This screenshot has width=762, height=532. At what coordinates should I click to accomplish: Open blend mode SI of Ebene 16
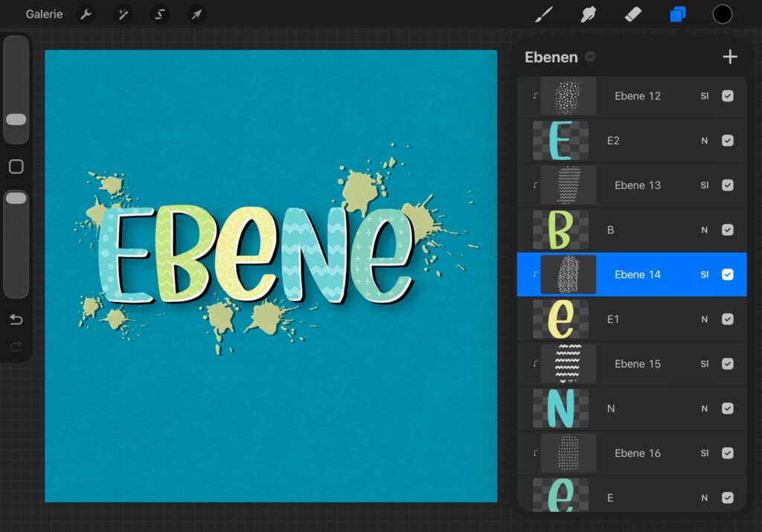[x=705, y=454]
